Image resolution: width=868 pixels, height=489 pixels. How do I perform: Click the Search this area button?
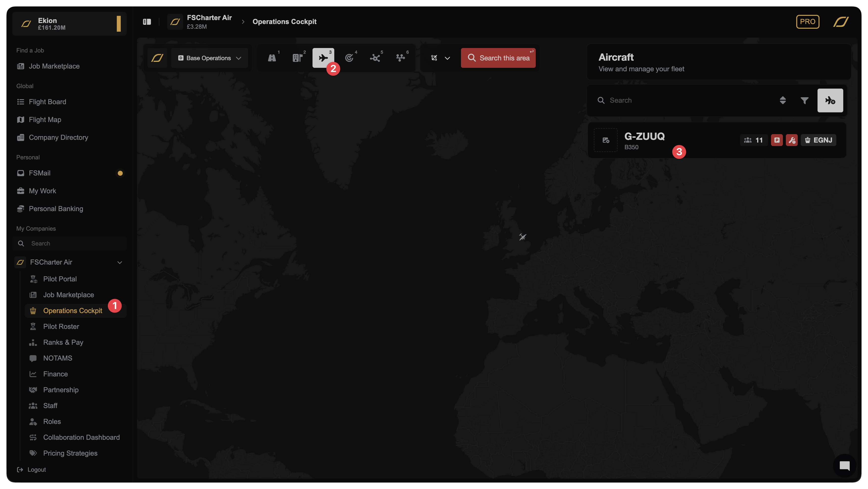[x=498, y=58]
